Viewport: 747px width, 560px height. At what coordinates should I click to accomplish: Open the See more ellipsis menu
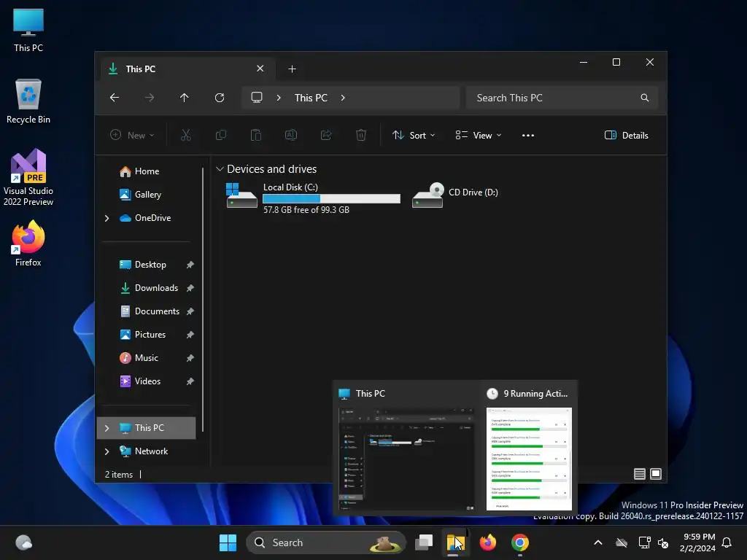(528, 135)
